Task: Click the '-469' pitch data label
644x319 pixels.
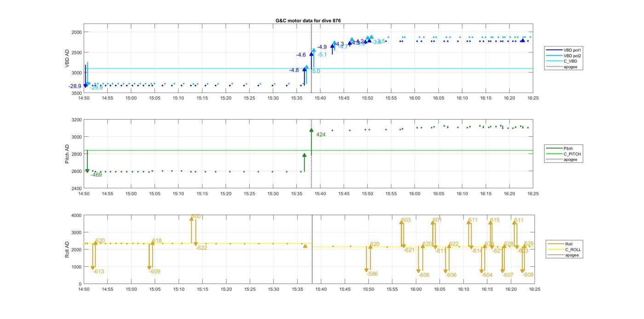Action: click(96, 175)
